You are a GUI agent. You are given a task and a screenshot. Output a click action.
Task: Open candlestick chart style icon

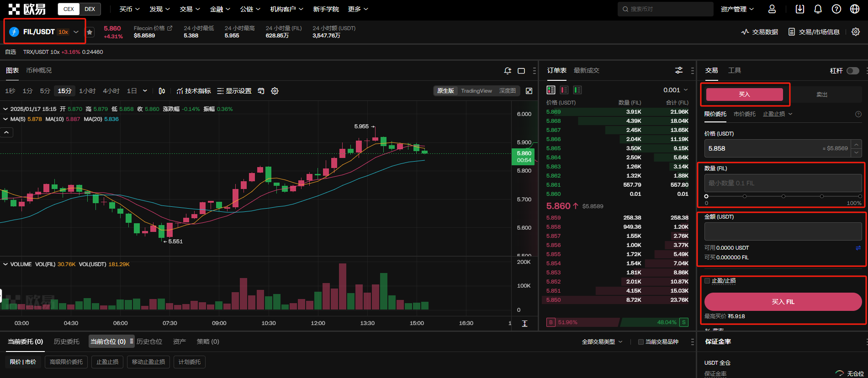[162, 91]
